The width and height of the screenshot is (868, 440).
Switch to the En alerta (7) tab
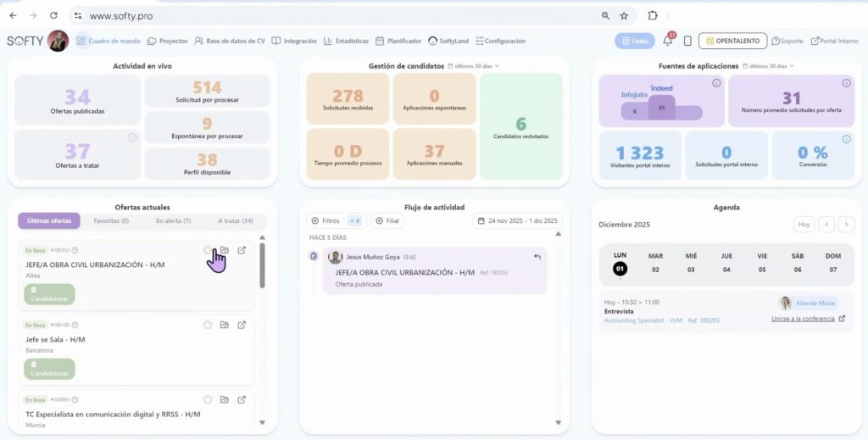point(173,220)
